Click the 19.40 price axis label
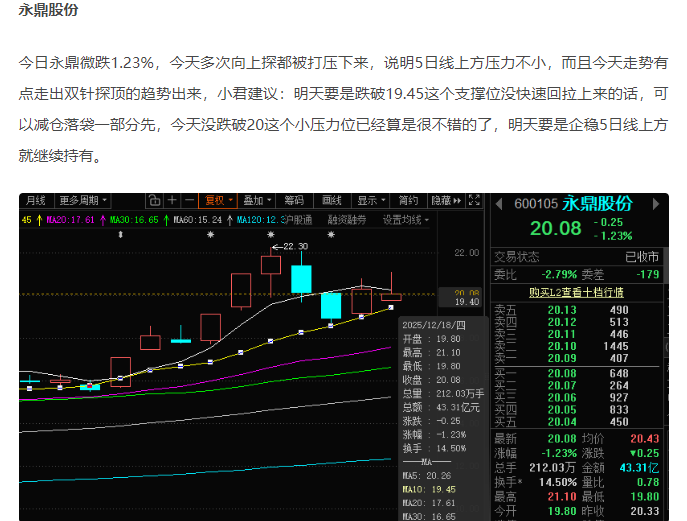This screenshot has width=687, height=521. [x=467, y=301]
